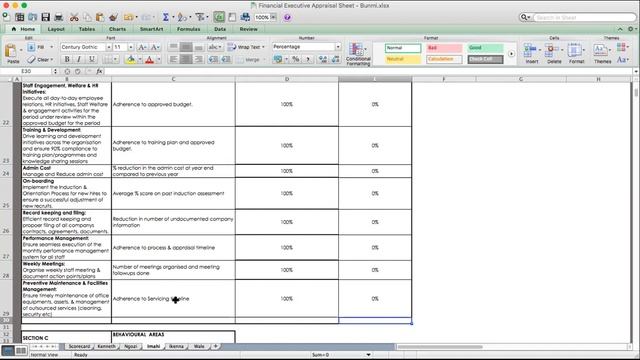Click the Sort A-Z icon
Viewport: 640px width, 360px height.
pyautogui.click(x=182, y=17)
